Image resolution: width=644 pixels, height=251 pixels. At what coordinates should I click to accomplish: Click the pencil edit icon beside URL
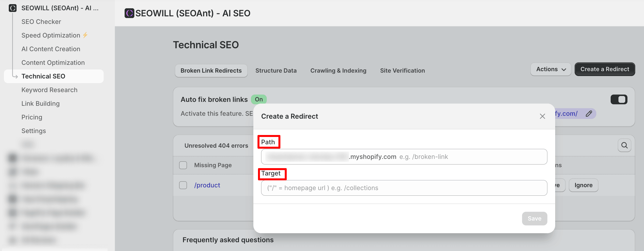589,114
